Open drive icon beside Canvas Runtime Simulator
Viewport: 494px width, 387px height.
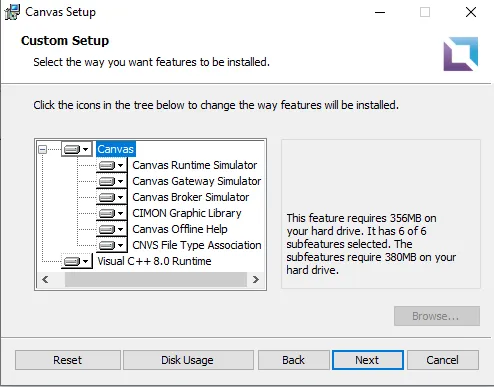pyautogui.click(x=112, y=165)
